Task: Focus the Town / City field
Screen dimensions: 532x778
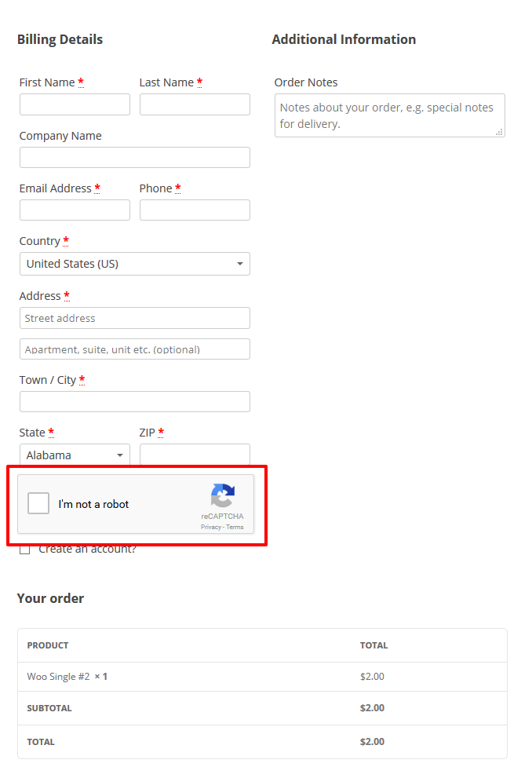Action: click(135, 401)
